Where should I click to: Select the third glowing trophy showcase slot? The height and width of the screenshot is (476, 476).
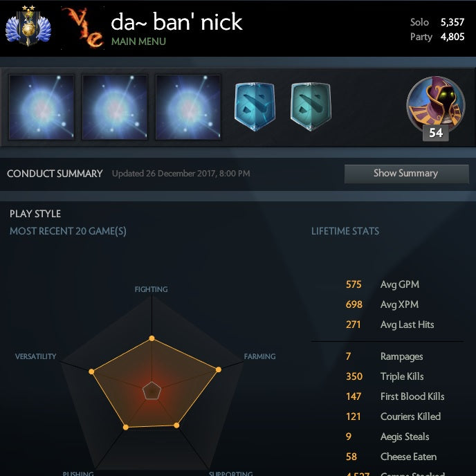tap(188, 107)
